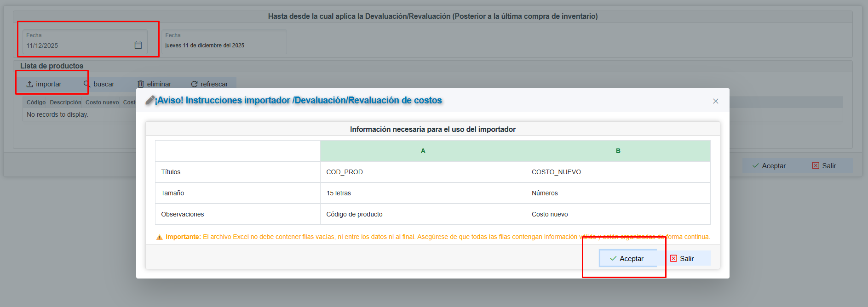Sort by the Código column header
Image resolution: width=868 pixels, height=307 pixels.
(x=36, y=102)
